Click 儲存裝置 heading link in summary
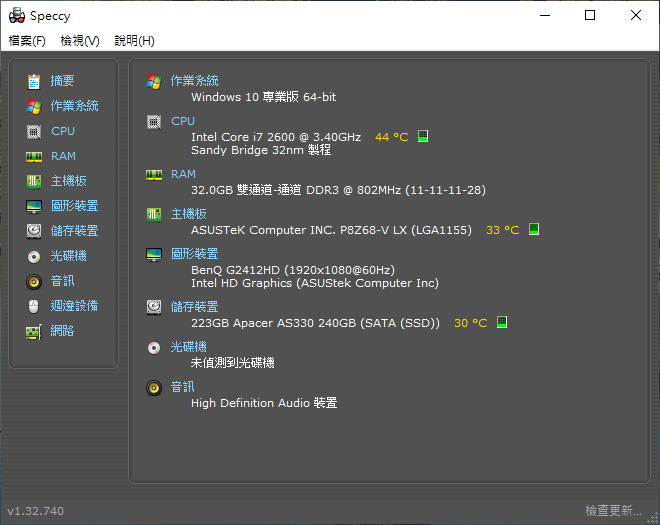660x525 pixels. coord(194,307)
